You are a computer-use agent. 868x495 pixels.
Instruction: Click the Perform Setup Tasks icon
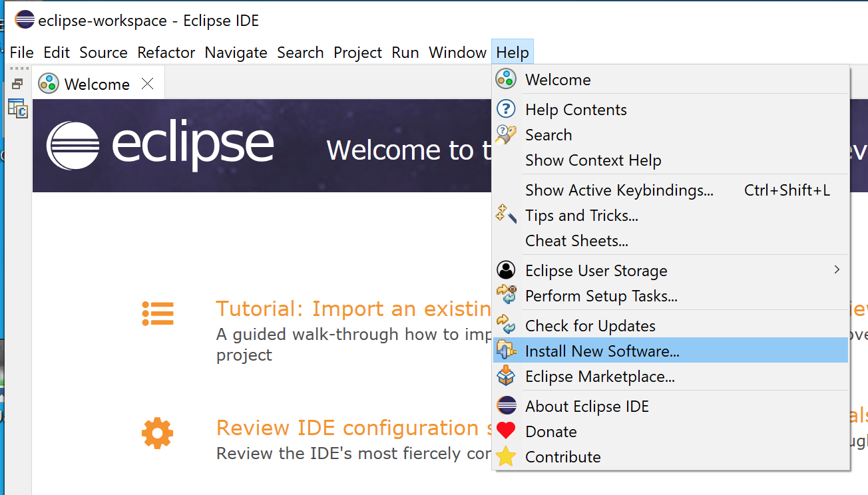click(x=506, y=295)
